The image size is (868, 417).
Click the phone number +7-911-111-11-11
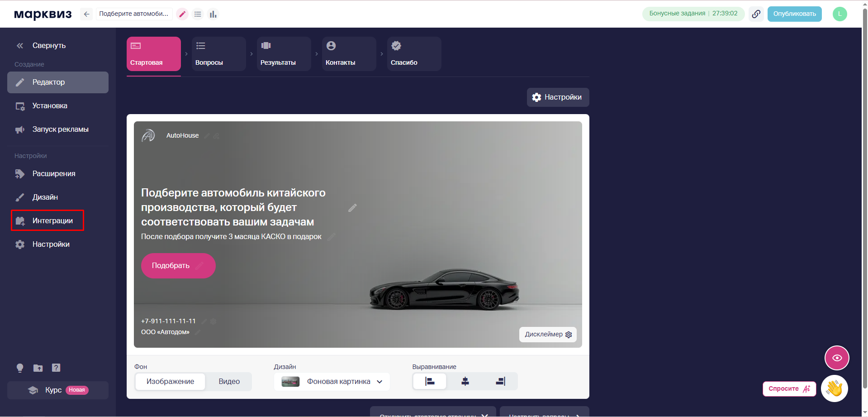click(x=168, y=321)
